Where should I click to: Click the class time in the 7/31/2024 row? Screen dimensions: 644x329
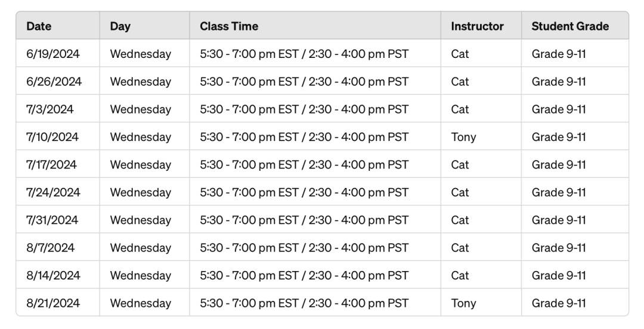pos(304,220)
